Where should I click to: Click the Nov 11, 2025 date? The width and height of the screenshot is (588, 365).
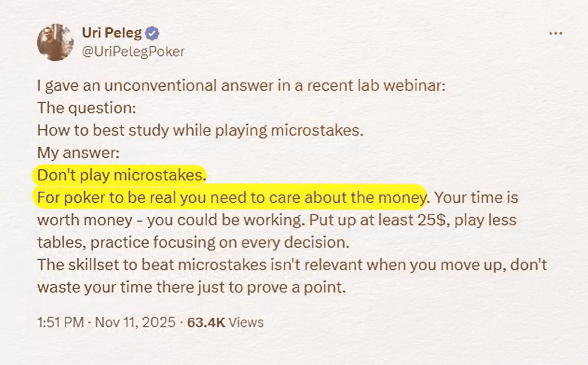pos(135,322)
